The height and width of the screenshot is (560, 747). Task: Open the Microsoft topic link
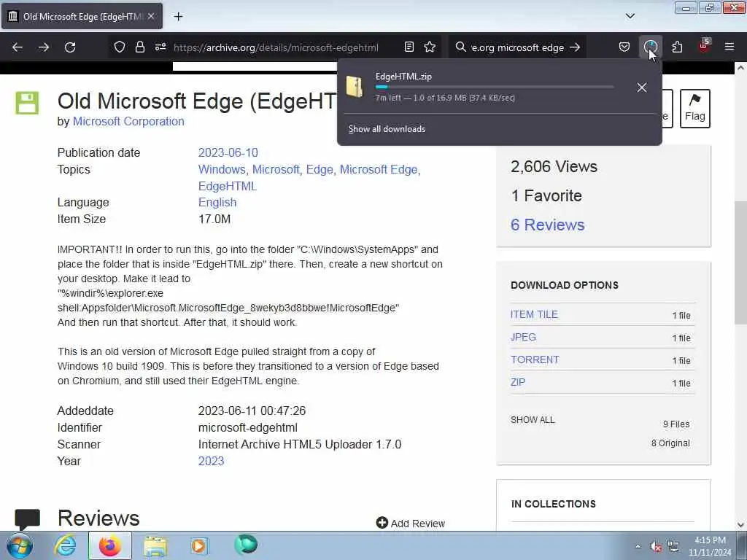tap(275, 169)
